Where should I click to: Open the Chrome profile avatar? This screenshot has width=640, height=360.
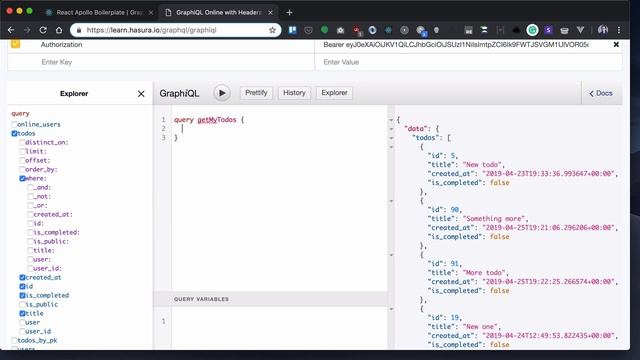click(x=603, y=30)
